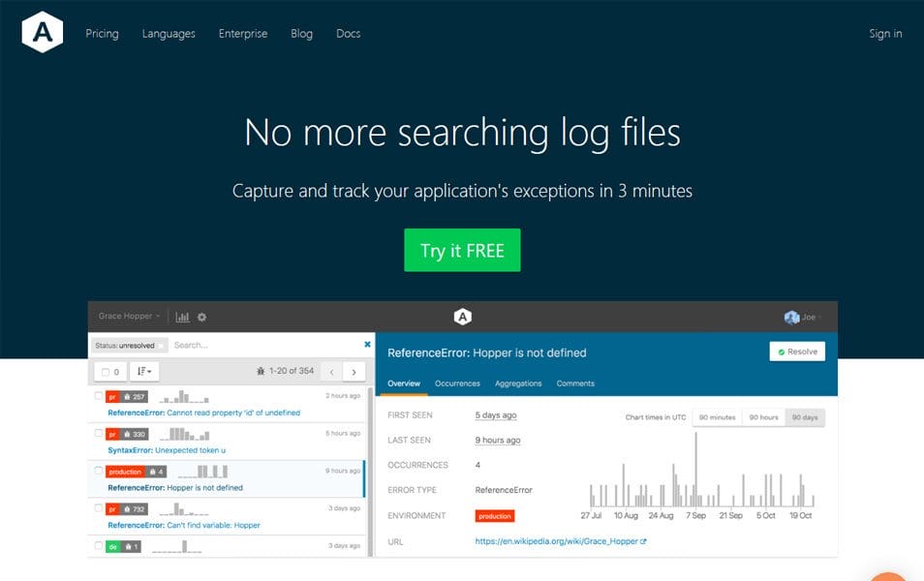Click the '9 hours ago' last seen value
The image size is (924, 581).
(x=498, y=441)
